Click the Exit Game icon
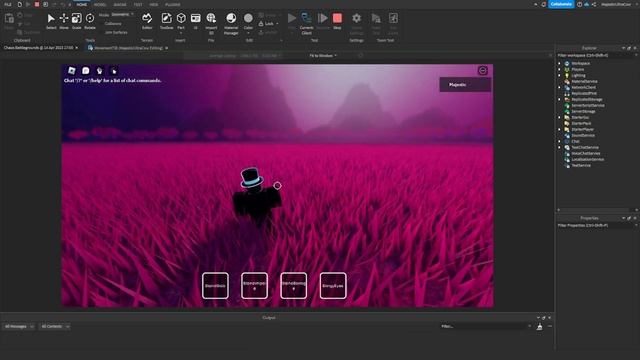This screenshot has width=640, height=360. [393, 18]
